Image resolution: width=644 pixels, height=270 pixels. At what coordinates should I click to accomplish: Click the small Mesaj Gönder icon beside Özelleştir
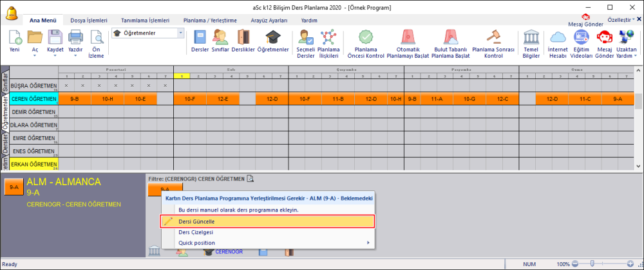[585, 17]
